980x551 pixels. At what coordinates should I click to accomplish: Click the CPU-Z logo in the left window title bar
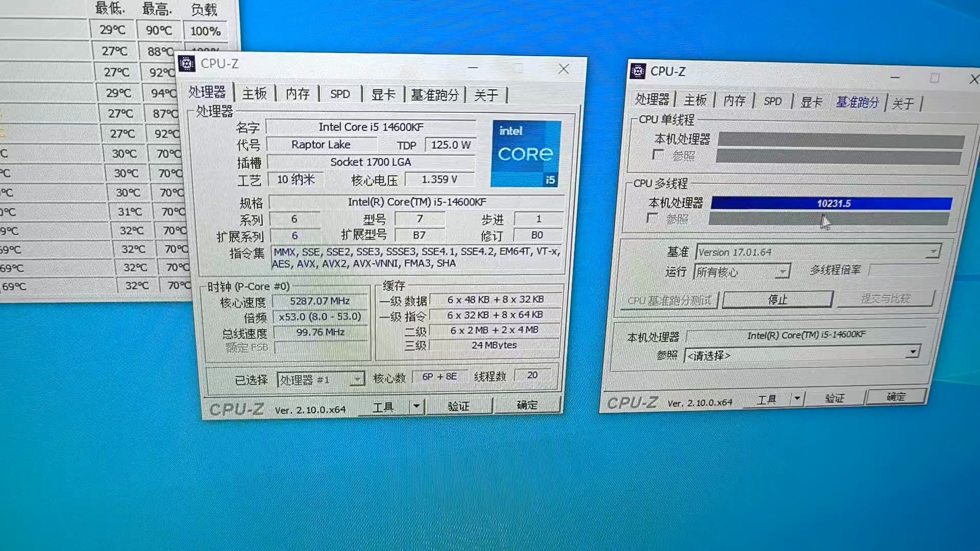pyautogui.click(x=187, y=63)
